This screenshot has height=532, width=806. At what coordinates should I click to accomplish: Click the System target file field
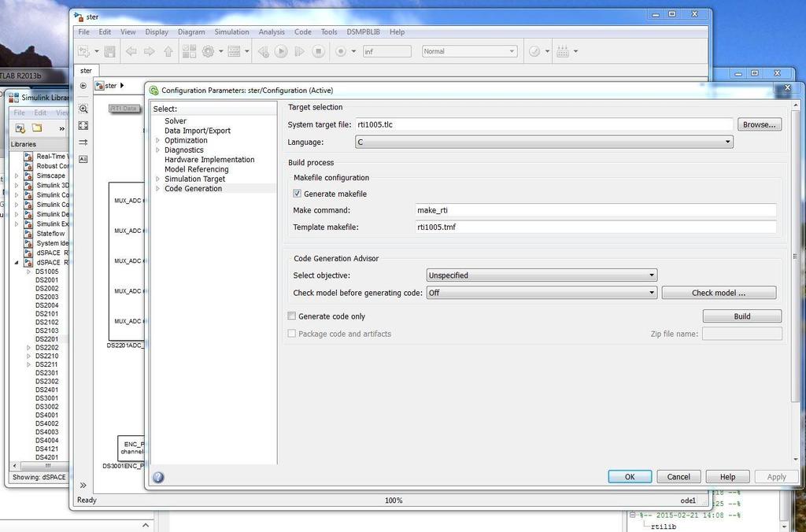[x=544, y=124]
